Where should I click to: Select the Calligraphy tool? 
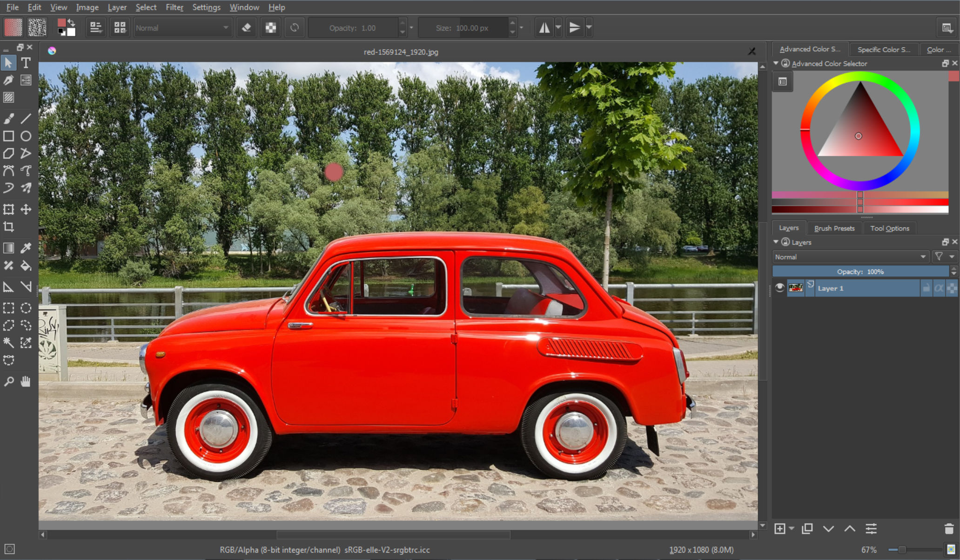(x=8, y=80)
